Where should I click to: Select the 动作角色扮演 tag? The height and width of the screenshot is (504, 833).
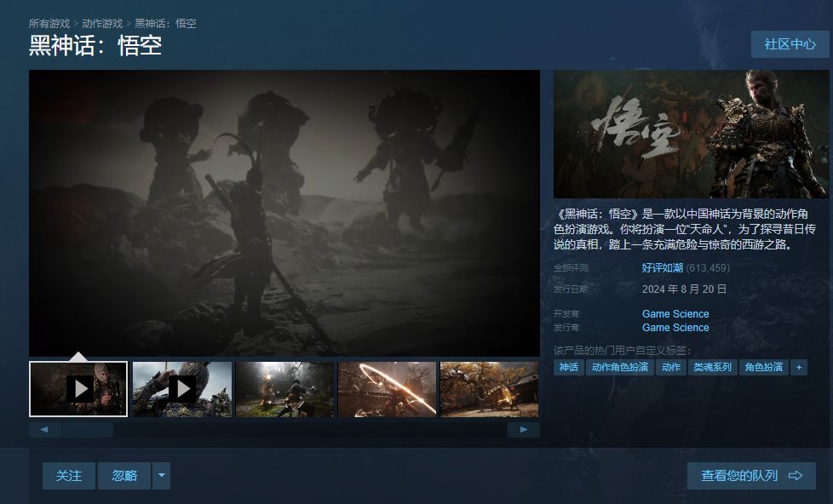click(x=619, y=367)
